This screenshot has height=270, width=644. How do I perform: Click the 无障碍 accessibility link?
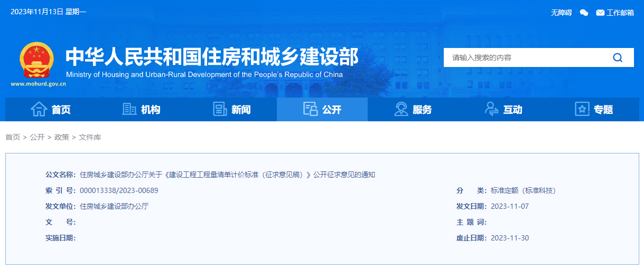click(x=561, y=13)
